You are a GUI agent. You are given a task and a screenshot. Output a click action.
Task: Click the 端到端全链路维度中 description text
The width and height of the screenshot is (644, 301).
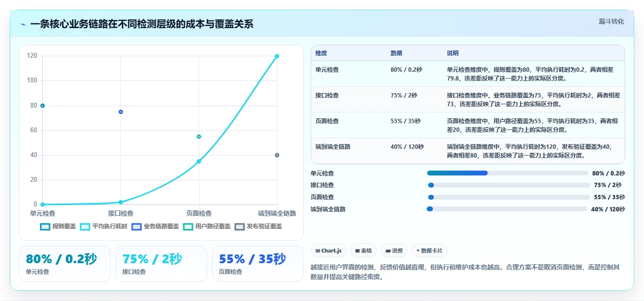529,151
